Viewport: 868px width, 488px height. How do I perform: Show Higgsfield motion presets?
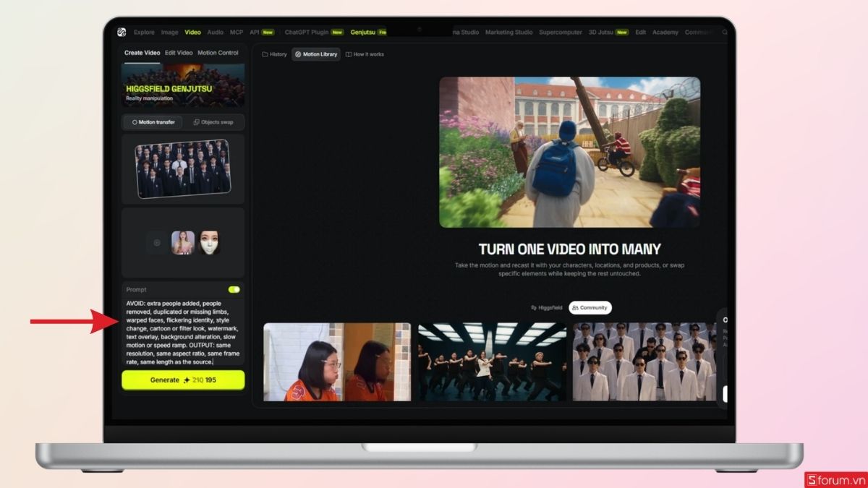[546, 308]
